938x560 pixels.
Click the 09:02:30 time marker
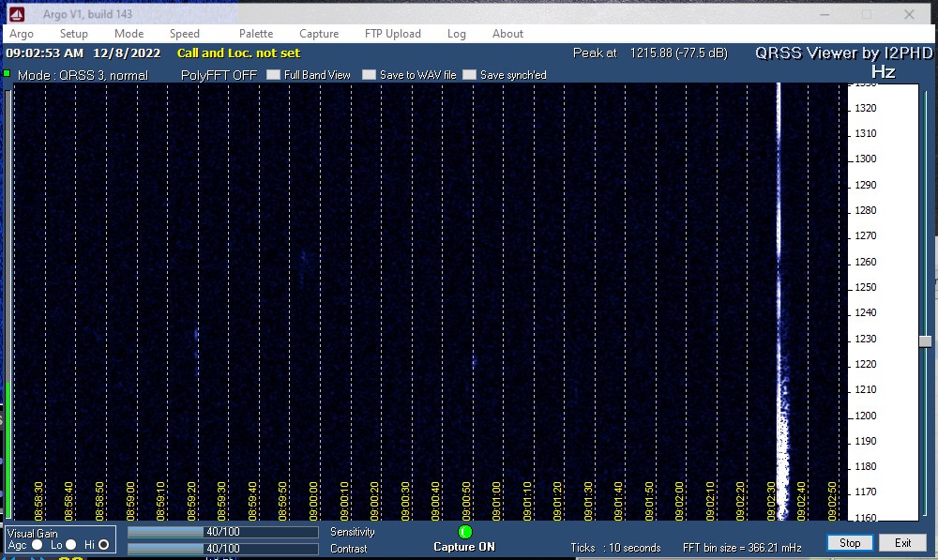tap(771, 501)
